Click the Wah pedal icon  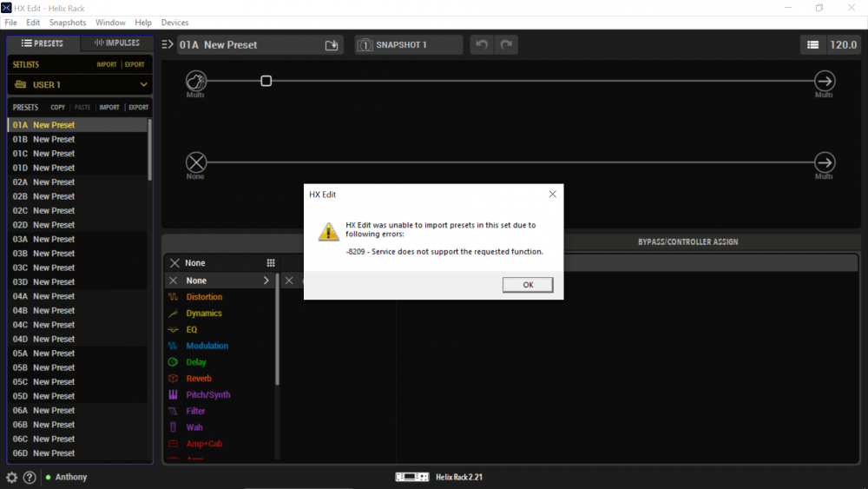174,427
